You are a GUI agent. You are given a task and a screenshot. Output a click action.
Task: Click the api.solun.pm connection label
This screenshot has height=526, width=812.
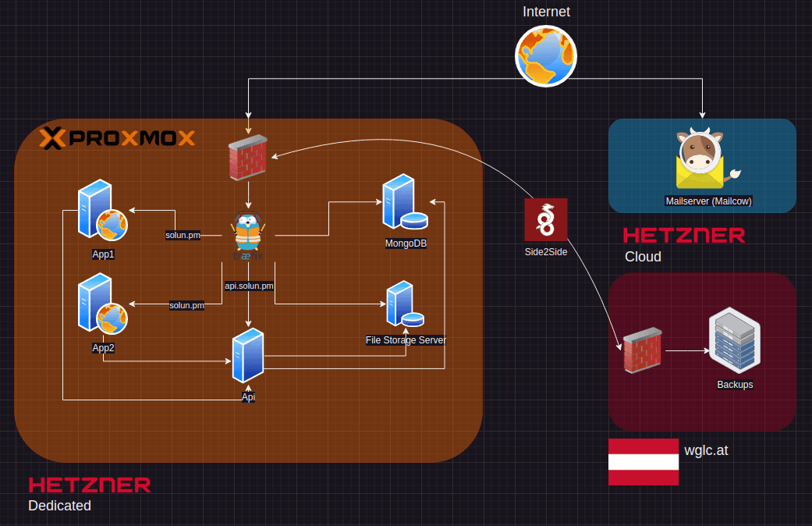coord(249,286)
